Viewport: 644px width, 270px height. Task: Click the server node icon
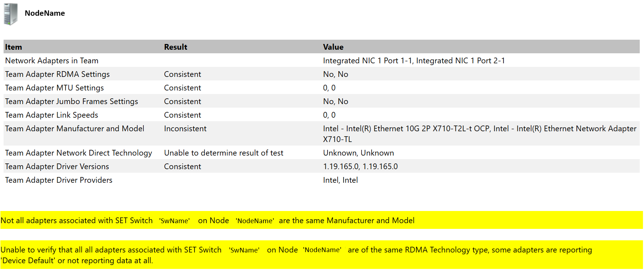pos(10,14)
